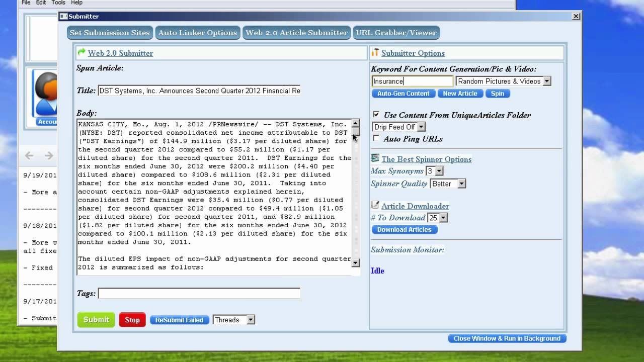
Task: Click Close Window & Run in Background
Action: pos(507,338)
